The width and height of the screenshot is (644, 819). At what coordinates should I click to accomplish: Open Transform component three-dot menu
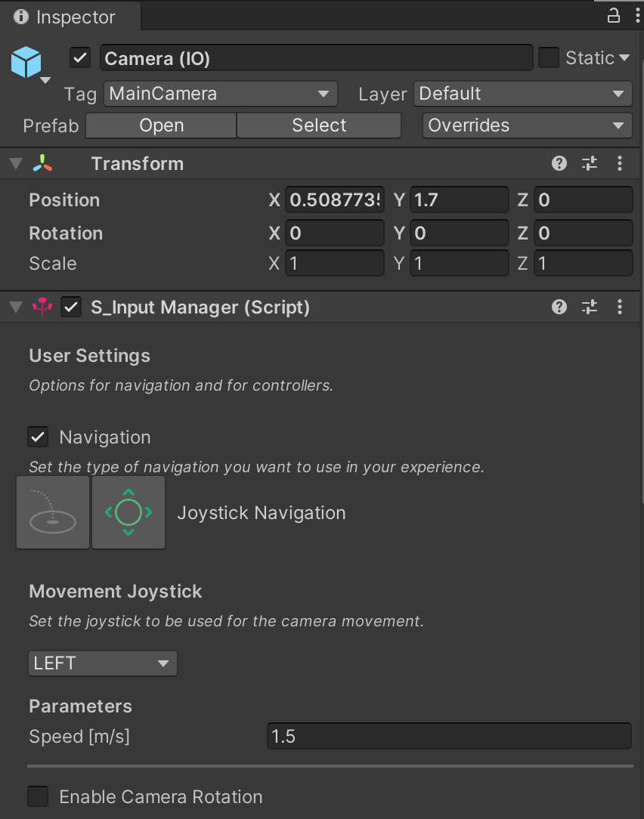620,163
